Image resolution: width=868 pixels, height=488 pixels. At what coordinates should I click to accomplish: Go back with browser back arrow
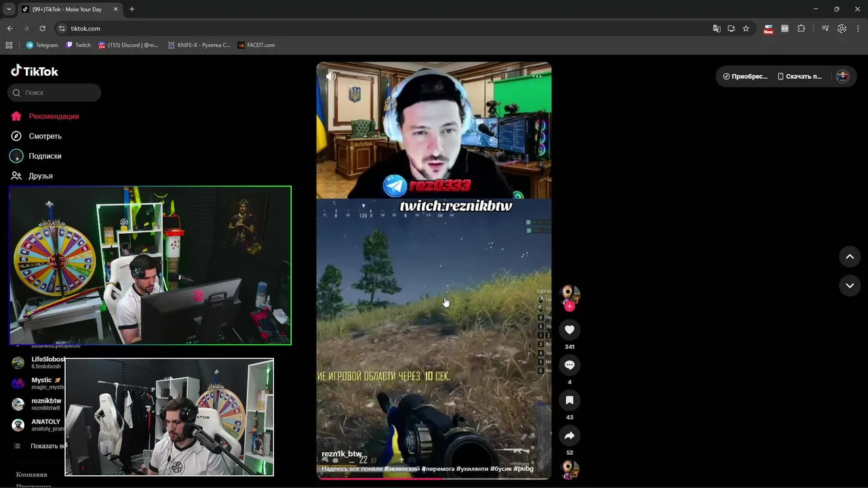click(x=9, y=28)
